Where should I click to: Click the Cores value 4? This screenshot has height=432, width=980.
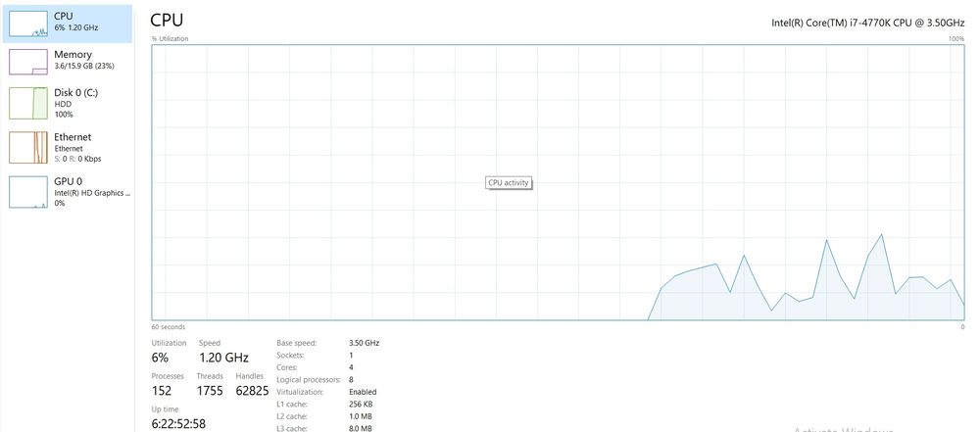point(351,367)
